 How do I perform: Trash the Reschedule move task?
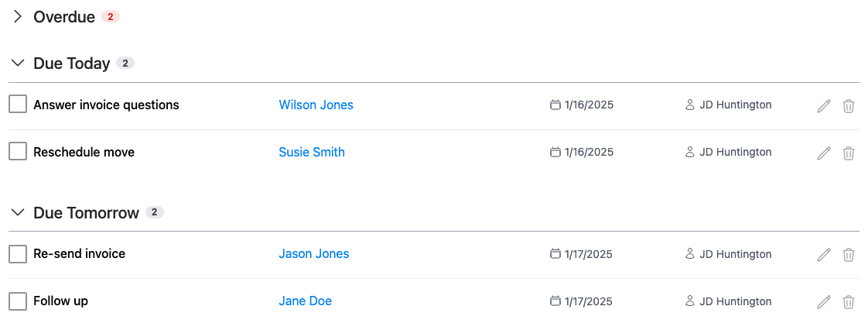tap(848, 153)
